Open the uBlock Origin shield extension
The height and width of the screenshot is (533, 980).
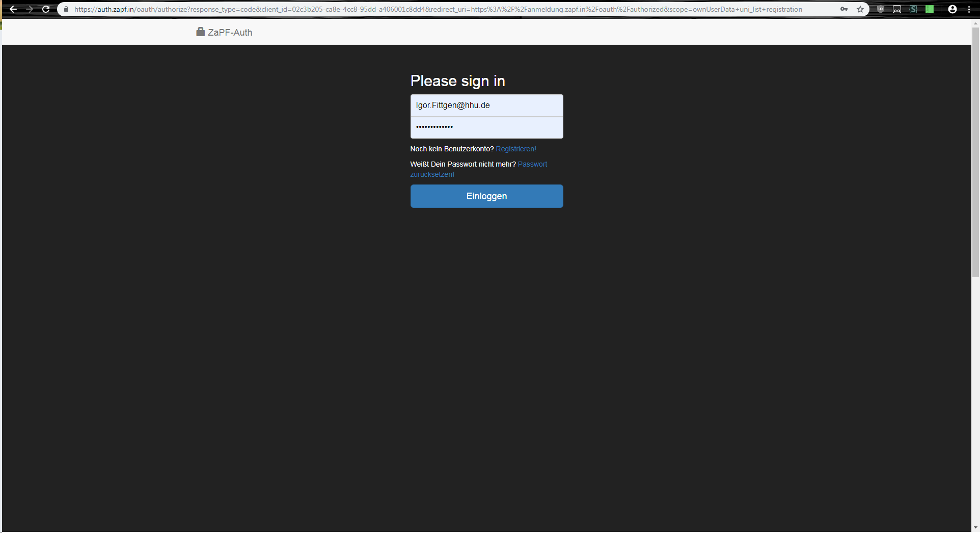coord(881,9)
